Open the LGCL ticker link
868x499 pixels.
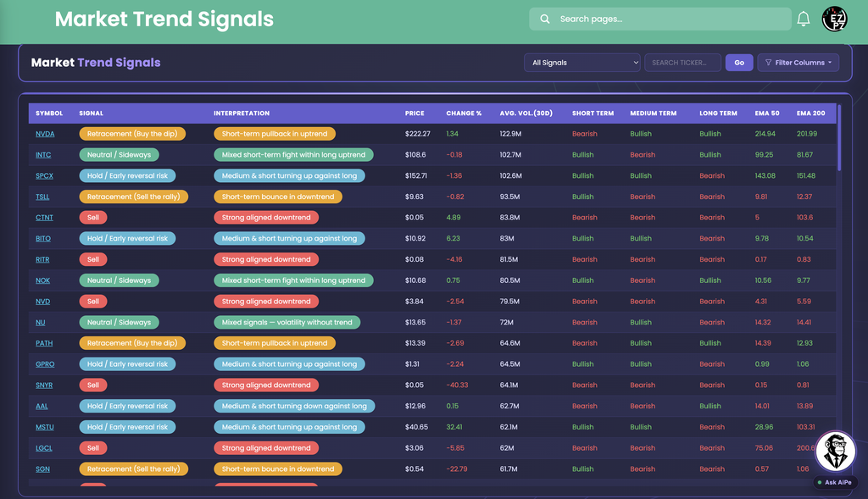pos(44,449)
